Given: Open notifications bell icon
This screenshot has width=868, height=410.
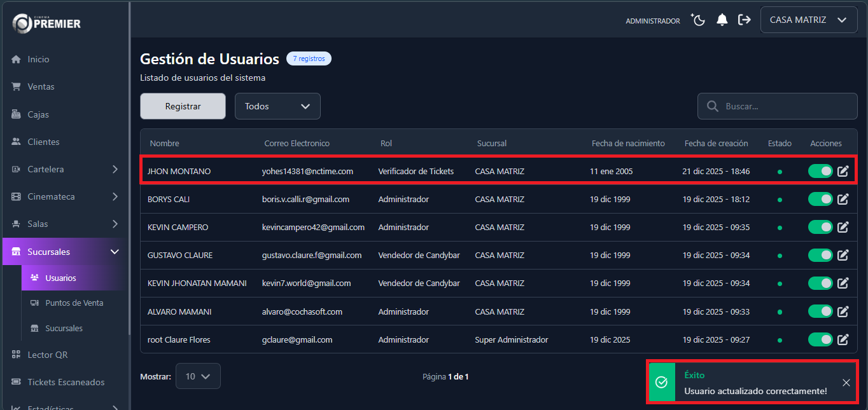Looking at the screenshot, I should (x=722, y=20).
